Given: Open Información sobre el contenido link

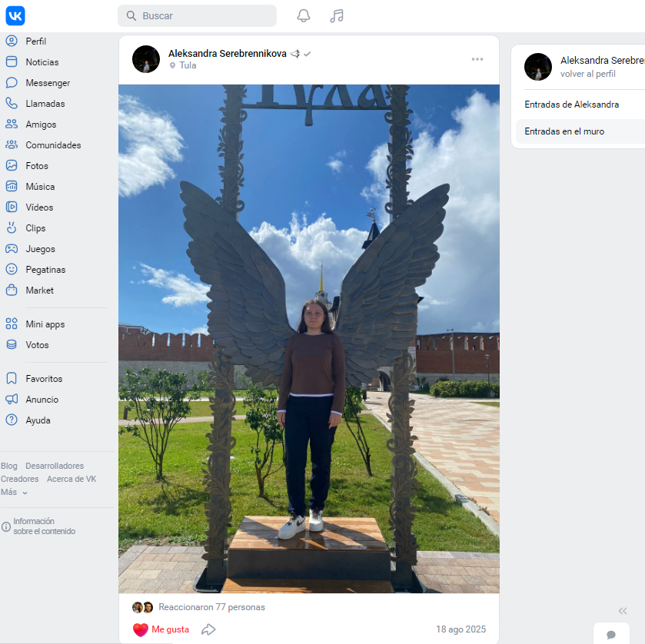Looking at the screenshot, I should (x=45, y=526).
